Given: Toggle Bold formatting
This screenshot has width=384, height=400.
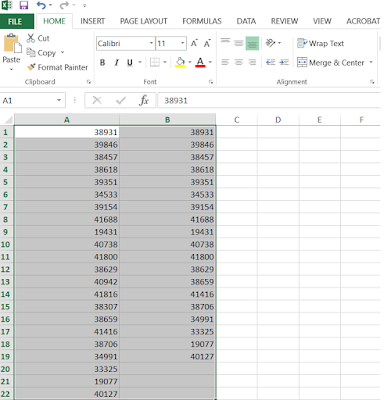Looking at the screenshot, I should [102, 62].
